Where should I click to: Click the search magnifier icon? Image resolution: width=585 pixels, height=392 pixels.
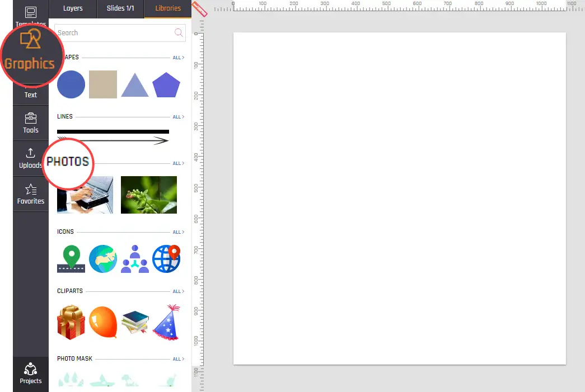click(x=179, y=33)
